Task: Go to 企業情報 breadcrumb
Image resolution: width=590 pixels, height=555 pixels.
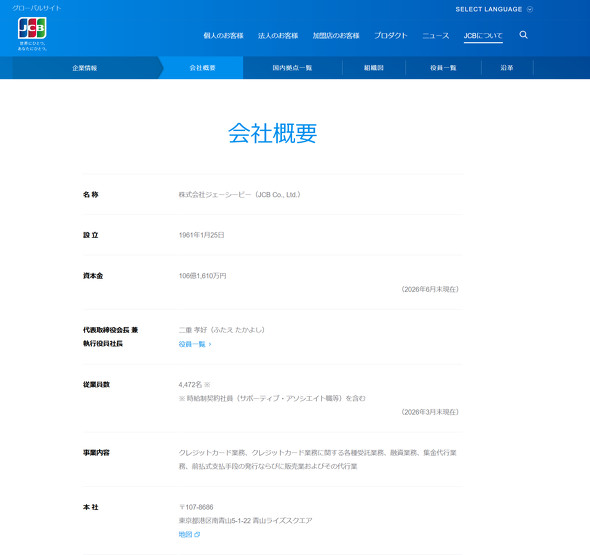Action: click(x=85, y=68)
